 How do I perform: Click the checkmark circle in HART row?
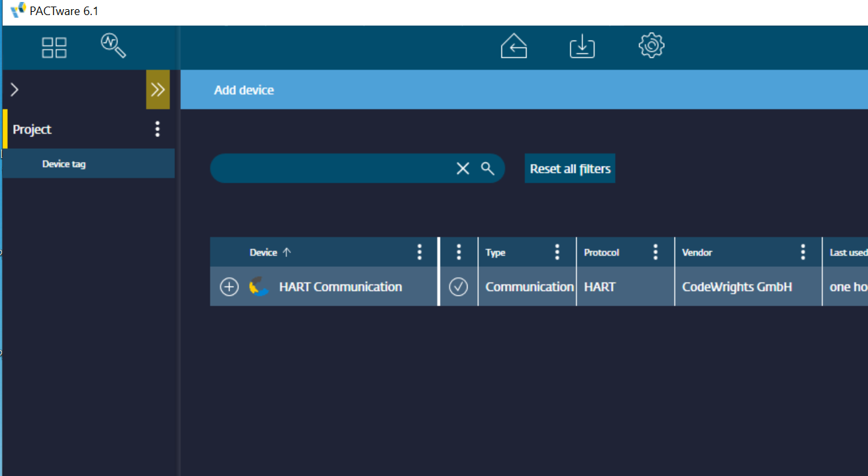[458, 287]
